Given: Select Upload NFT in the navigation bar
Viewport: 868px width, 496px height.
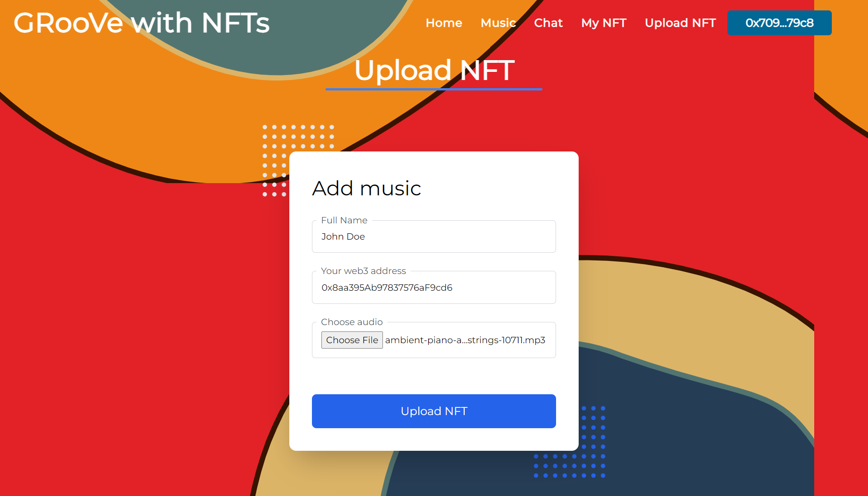Looking at the screenshot, I should tap(680, 23).
